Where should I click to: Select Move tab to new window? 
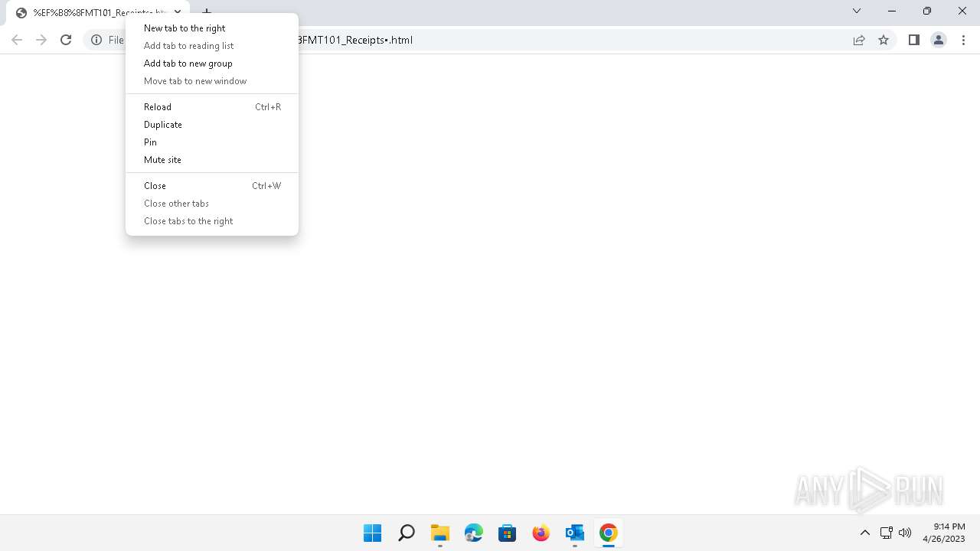(212, 81)
